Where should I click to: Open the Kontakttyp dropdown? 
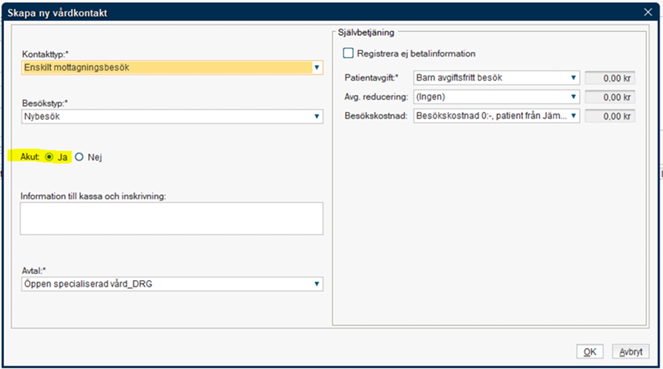pyautogui.click(x=172, y=68)
